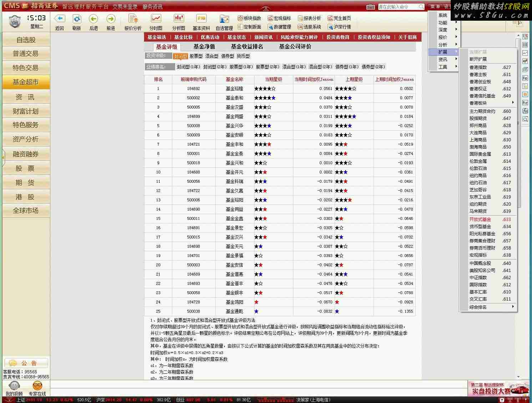Click the 公告 announcement button
532x403 pixels.
[x=26, y=363]
